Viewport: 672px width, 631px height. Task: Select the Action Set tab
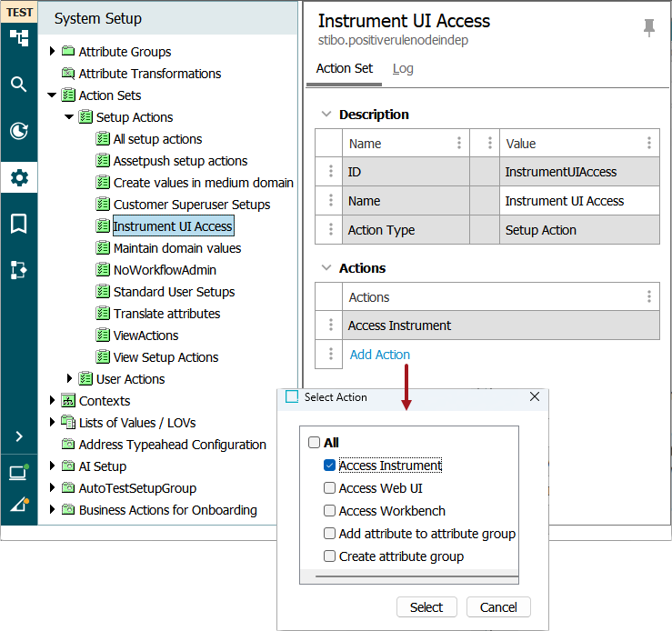pos(344,69)
